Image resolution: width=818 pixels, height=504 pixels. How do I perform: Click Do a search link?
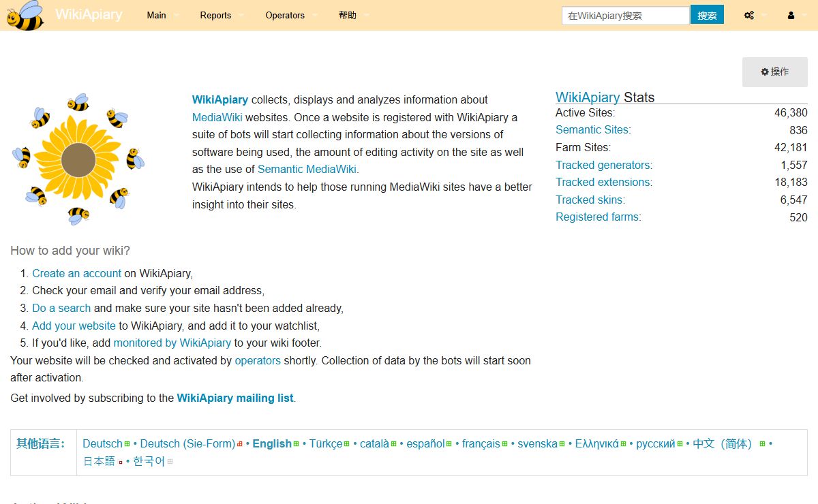[x=61, y=308]
